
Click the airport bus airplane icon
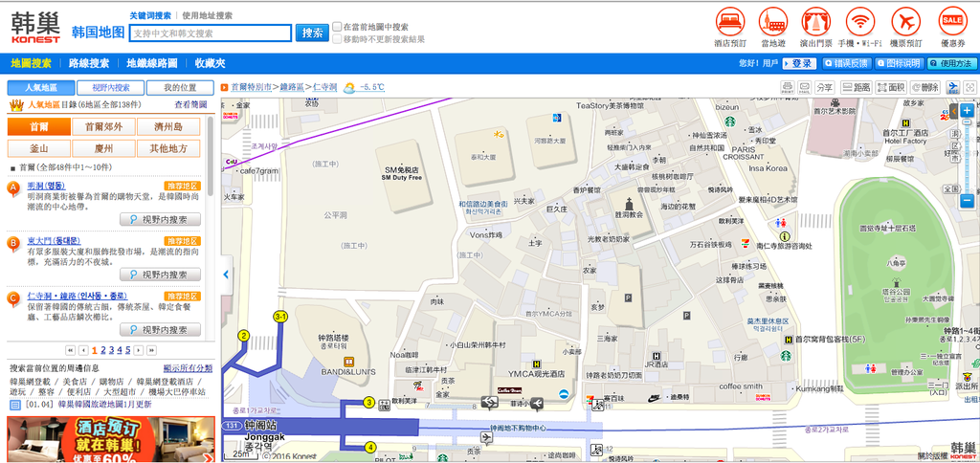click(x=952, y=87)
